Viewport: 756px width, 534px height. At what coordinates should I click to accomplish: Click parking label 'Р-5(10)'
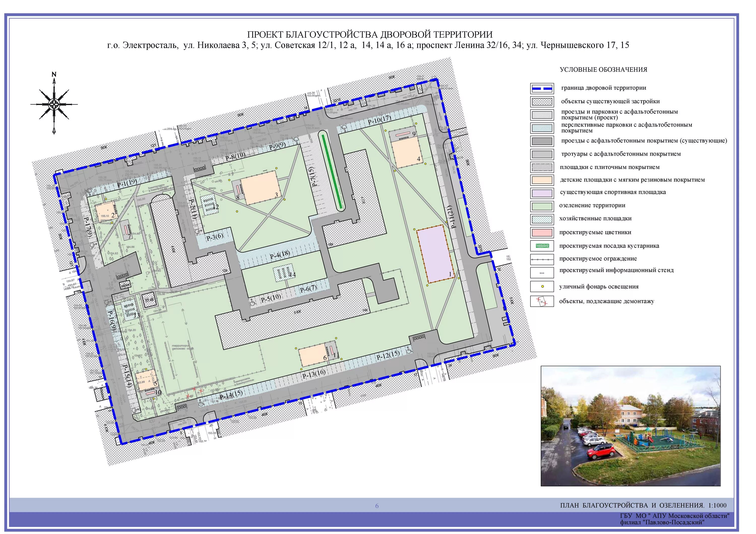(271, 298)
